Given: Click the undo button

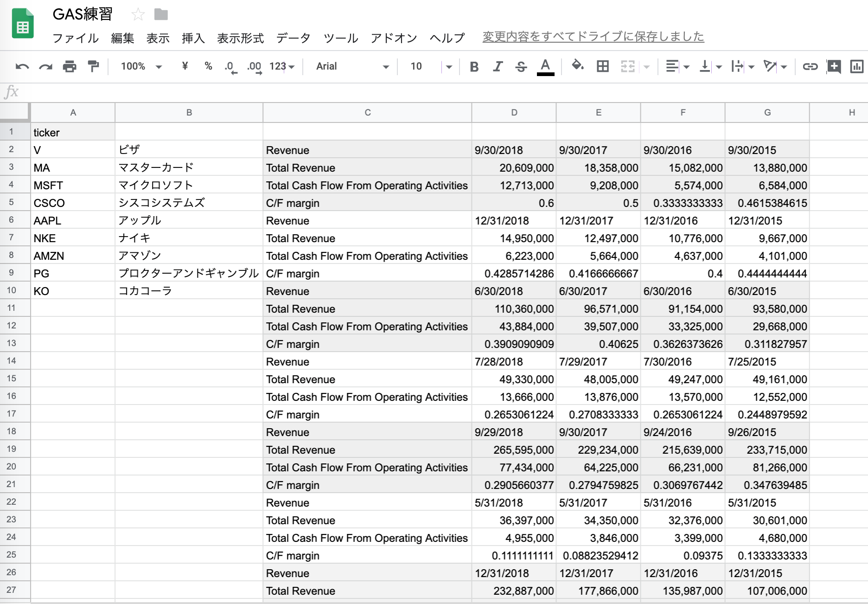Looking at the screenshot, I should 22,66.
